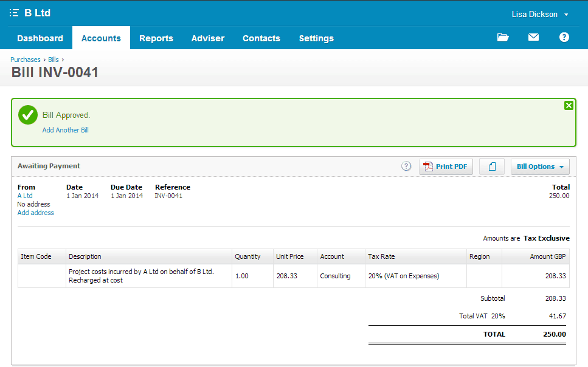Go to the Dashboard tab
Screen dimensions: 588x367
[40, 38]
